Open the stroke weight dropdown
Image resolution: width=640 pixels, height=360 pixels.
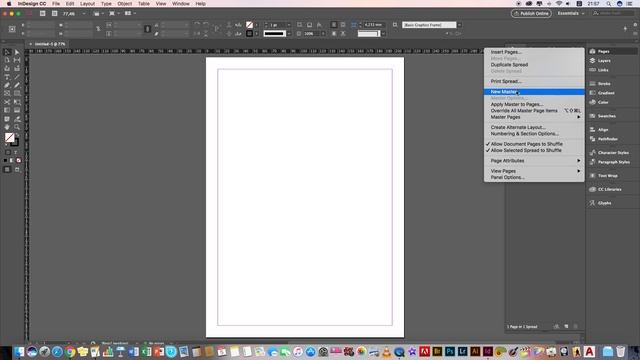(289, 25)
